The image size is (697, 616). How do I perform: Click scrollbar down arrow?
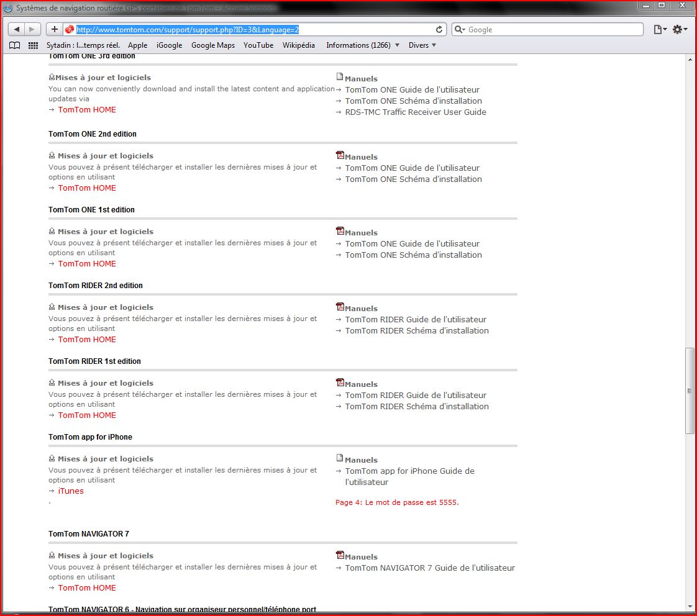[690, 606]
